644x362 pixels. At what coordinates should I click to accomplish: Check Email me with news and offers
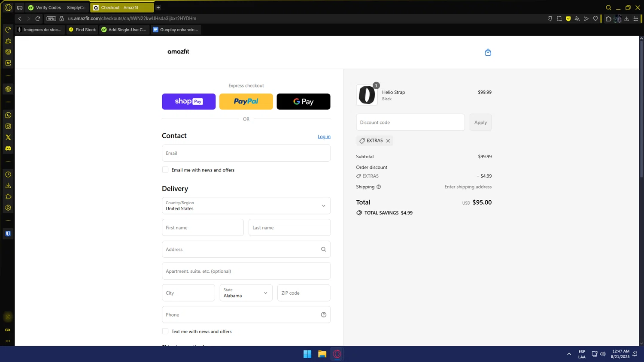tap(165, 170)
